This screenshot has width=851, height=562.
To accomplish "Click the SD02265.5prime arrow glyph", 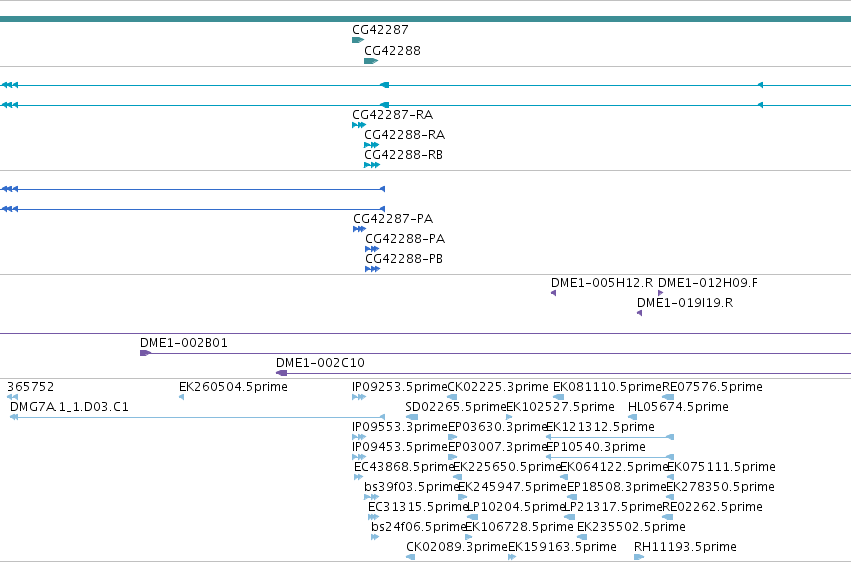I will 412,418.
